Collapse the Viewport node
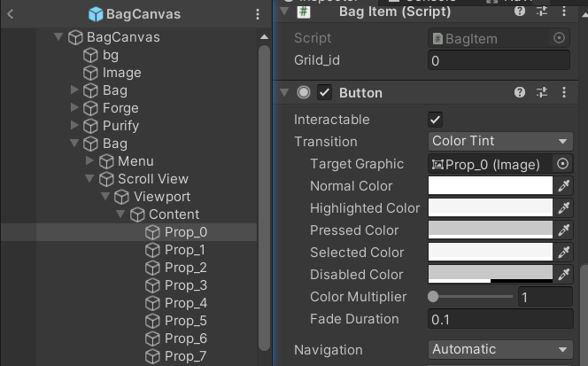The image size is (588, 366). pos(105,196)
